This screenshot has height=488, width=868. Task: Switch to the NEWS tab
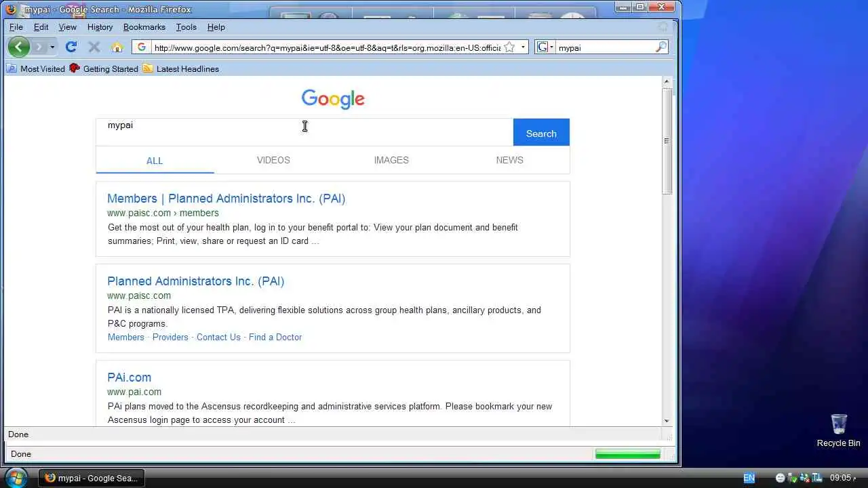[x=509, y=160]
